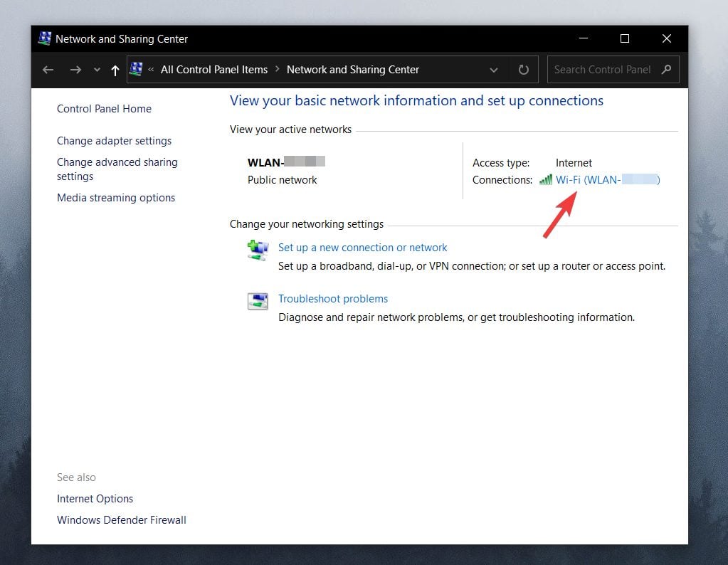Click the back navigation arrow
Screen dimensions: 728x565
coord(48,70)
